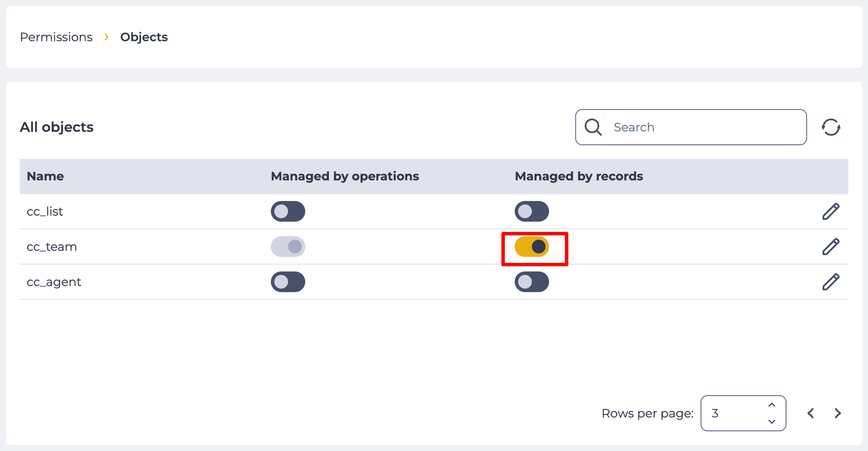This screenshot has height=451, width=868.
Task: Select the cc_agent row name
Action: 54,282
